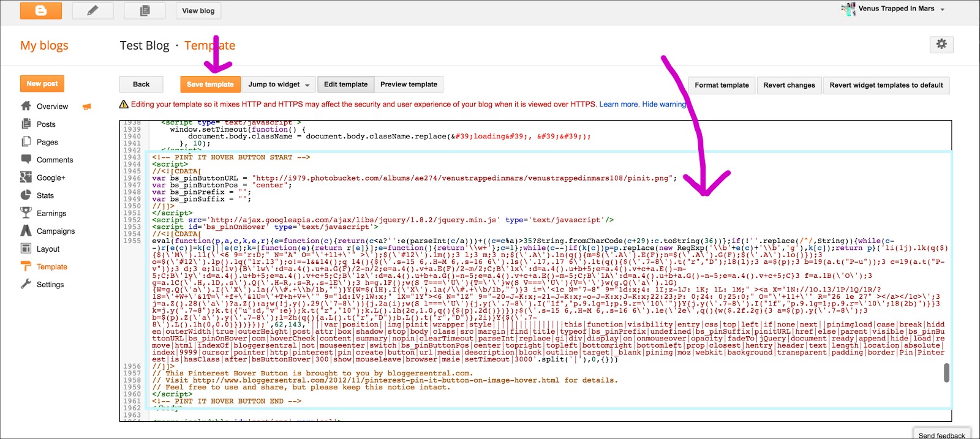980x439 pixels.
Task: Click the jquery.min.js script source line
Action: 383,220
